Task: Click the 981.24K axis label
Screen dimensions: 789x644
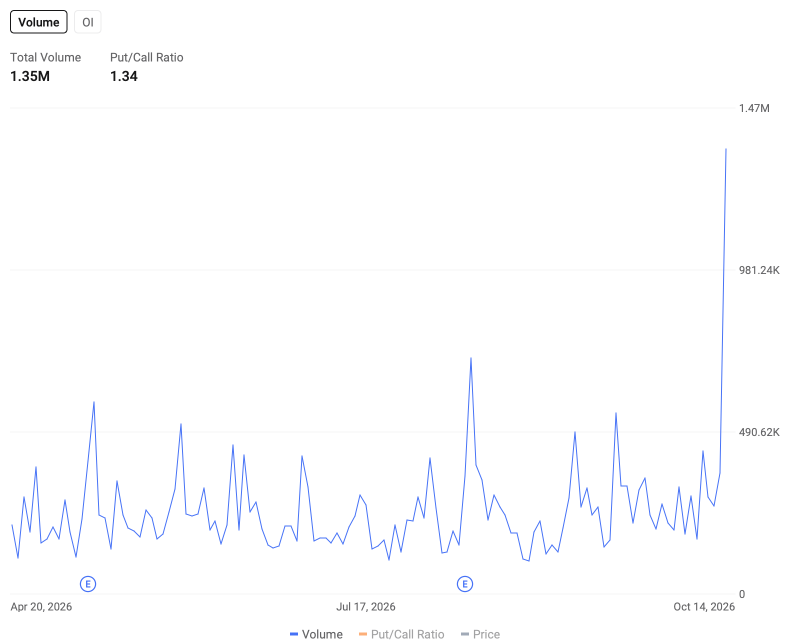Action: pyautogui.click(x=759, y=270)
